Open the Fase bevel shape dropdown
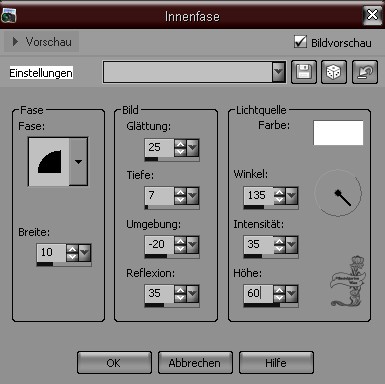The height and width of the screenshot is (384, 385). [78, 162]
